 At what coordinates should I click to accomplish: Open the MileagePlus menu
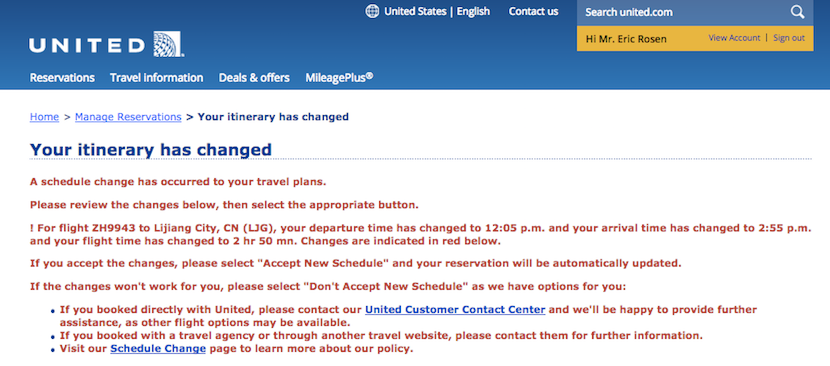pos(339,77)
